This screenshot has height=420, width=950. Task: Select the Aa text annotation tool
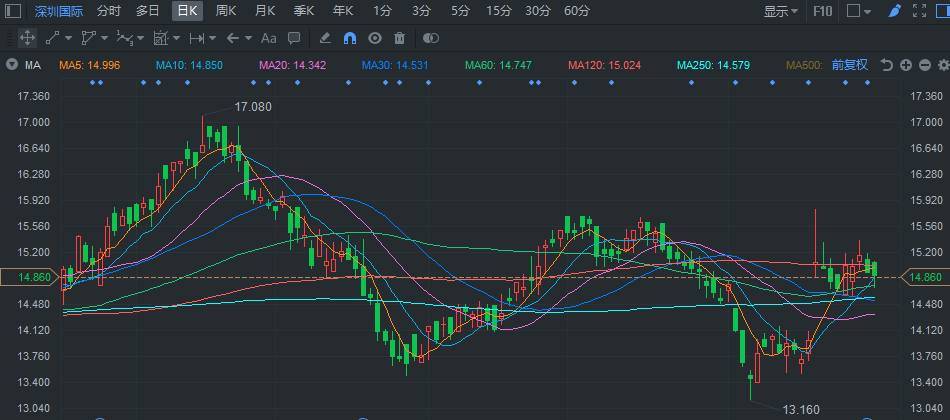(268, 38)
